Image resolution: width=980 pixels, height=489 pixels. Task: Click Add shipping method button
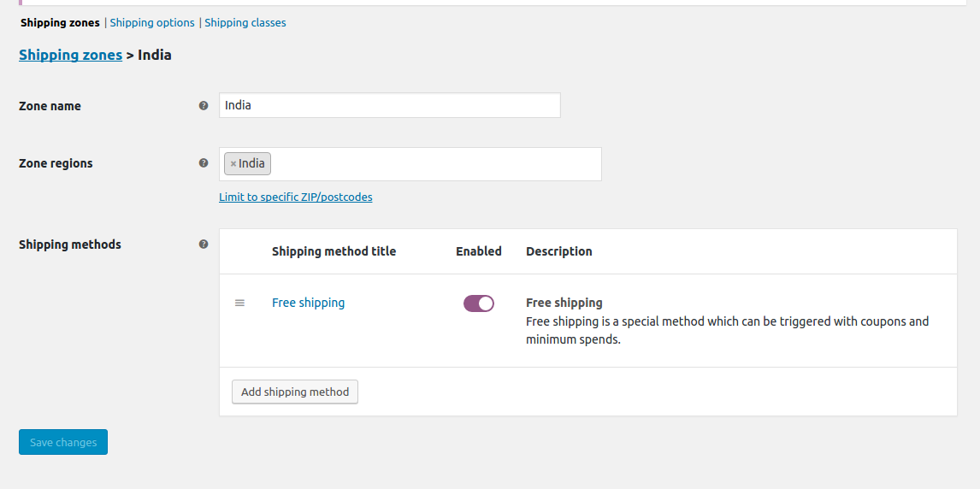295,392
